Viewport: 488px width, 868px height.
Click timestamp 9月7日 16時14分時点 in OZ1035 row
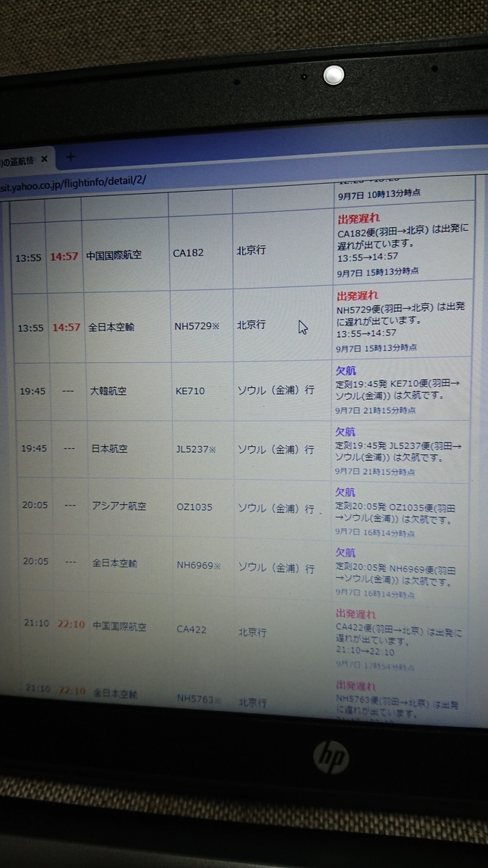(x=374, y=533)
